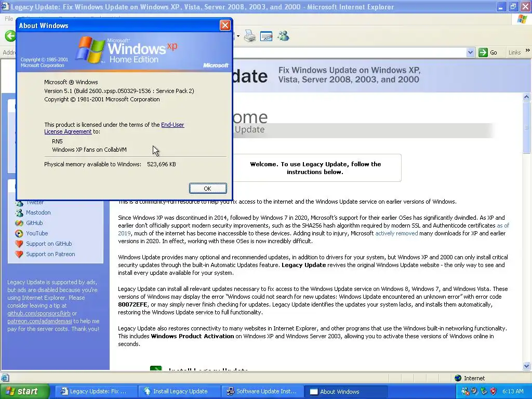This screenshot has height=399, width=532.
Task: Click the IE icon in title bar
Action: pos(5,6)
